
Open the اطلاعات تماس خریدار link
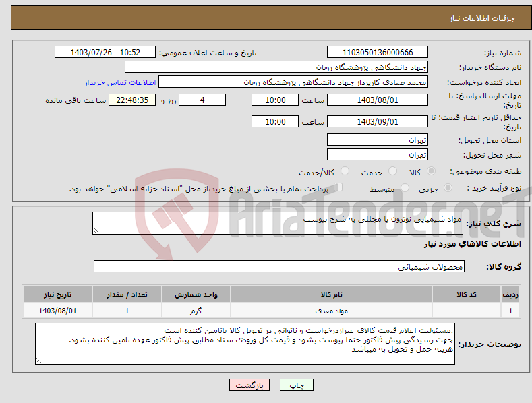[x=120, y=82]
